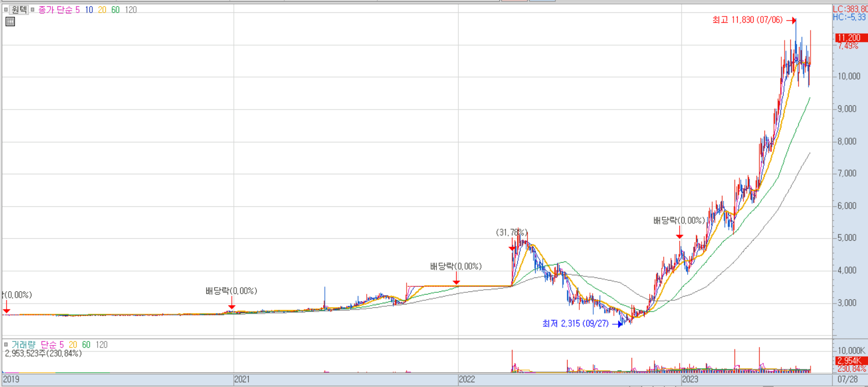868x387 pixels.
Task: Select the 종가 단순 5 moving average label
Action: (x=58, y=10)
